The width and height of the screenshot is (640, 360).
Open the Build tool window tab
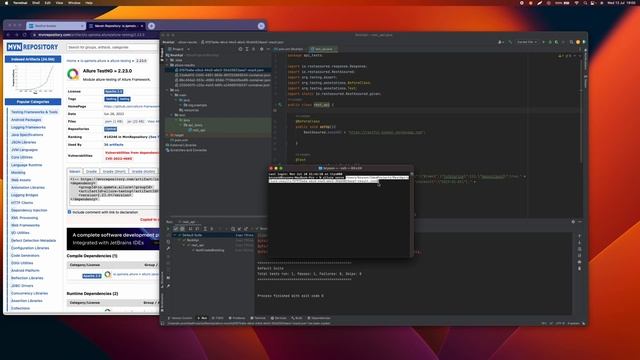297,318
